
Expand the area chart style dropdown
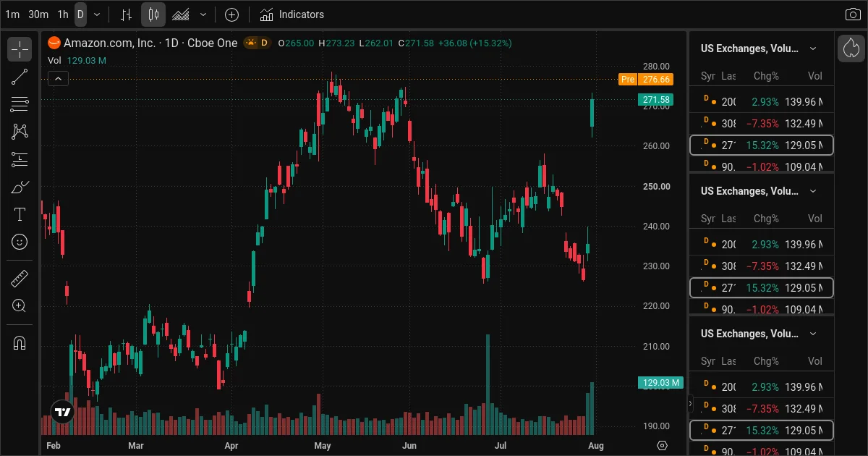(x=203, y=14)
